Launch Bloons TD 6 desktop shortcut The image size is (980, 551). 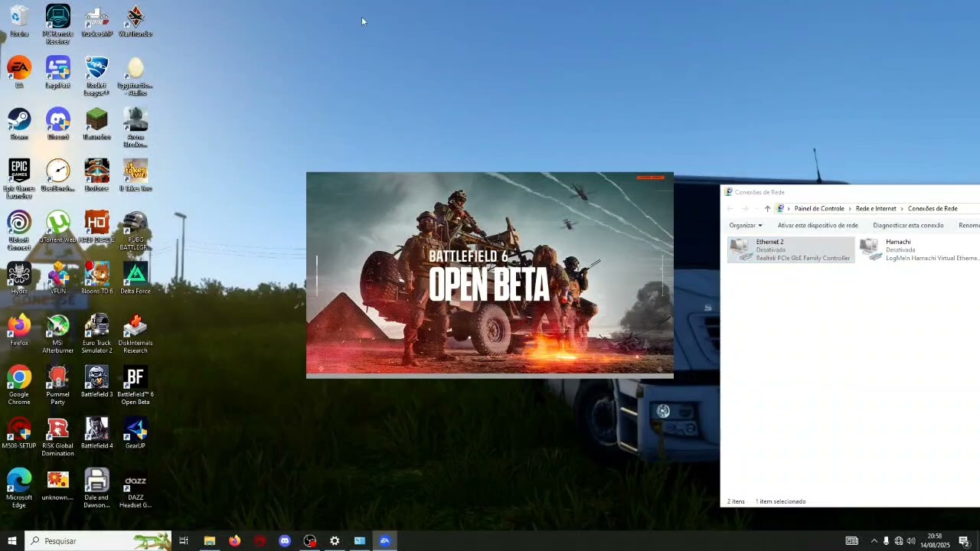96,279
